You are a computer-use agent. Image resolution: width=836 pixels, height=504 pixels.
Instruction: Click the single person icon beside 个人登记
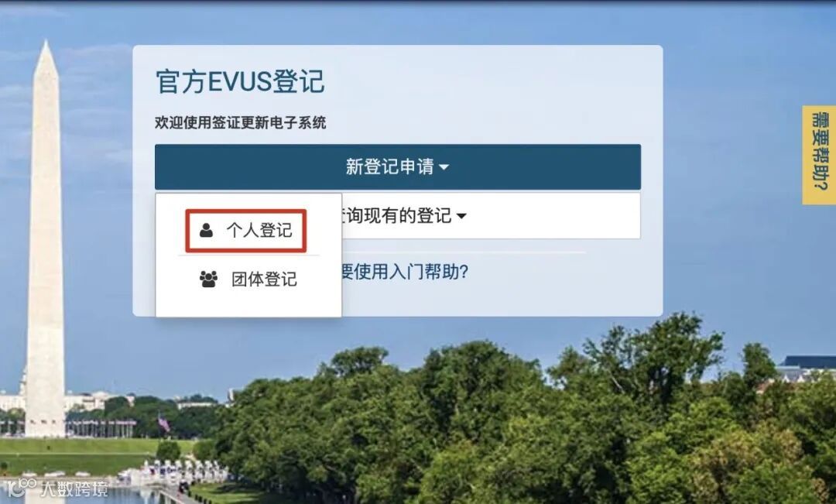point(207,231)
